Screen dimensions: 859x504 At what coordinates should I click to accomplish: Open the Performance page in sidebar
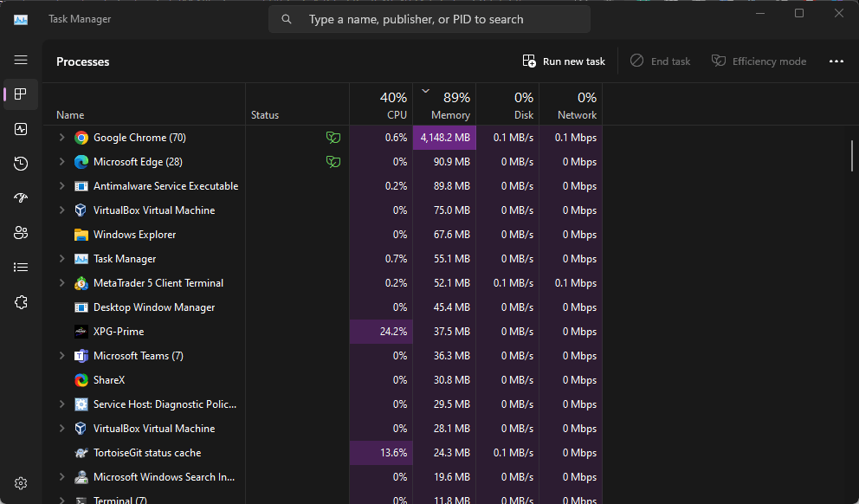click(x=21, y=129)
